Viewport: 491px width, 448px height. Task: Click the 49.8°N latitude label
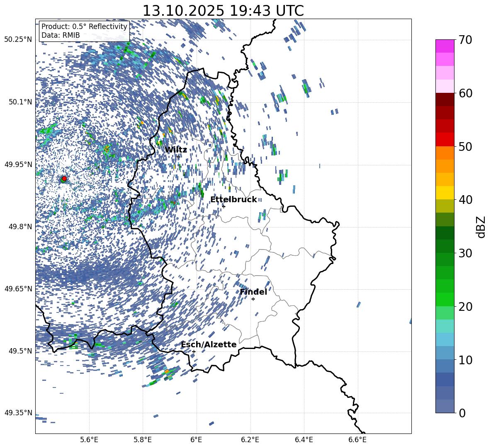coord(20,227)
